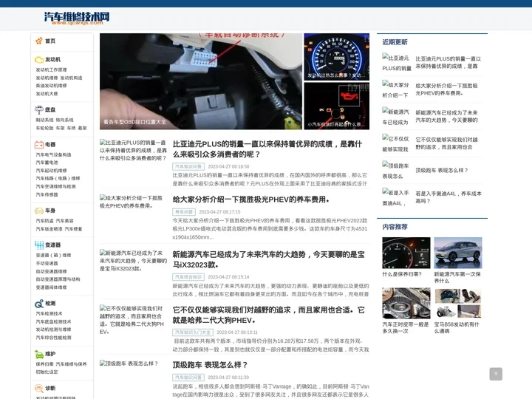The width and height of the screenshot is (532, 399).
Task: Click the 近期更新 section heading
Action: 395,42
